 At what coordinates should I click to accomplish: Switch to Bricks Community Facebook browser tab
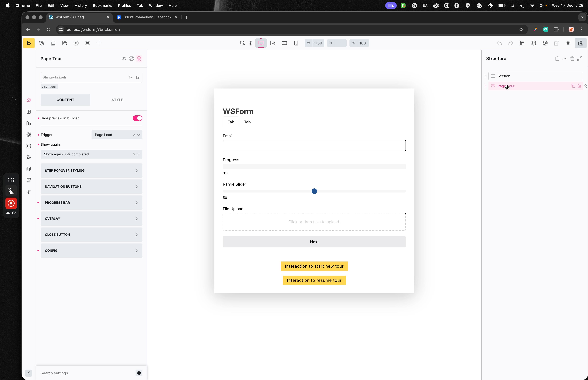coord(147,17)
